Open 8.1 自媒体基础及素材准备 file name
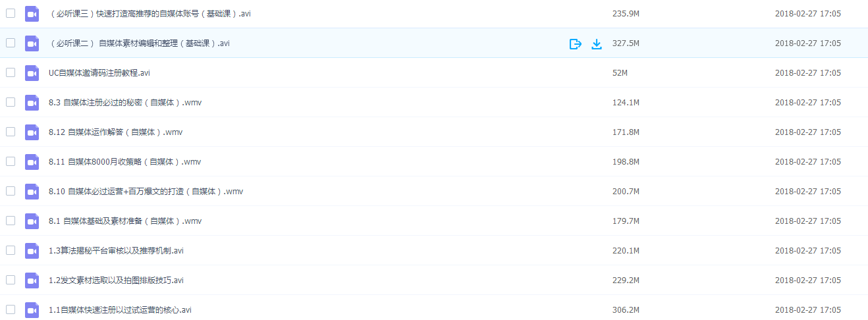 tap(125, 221)
